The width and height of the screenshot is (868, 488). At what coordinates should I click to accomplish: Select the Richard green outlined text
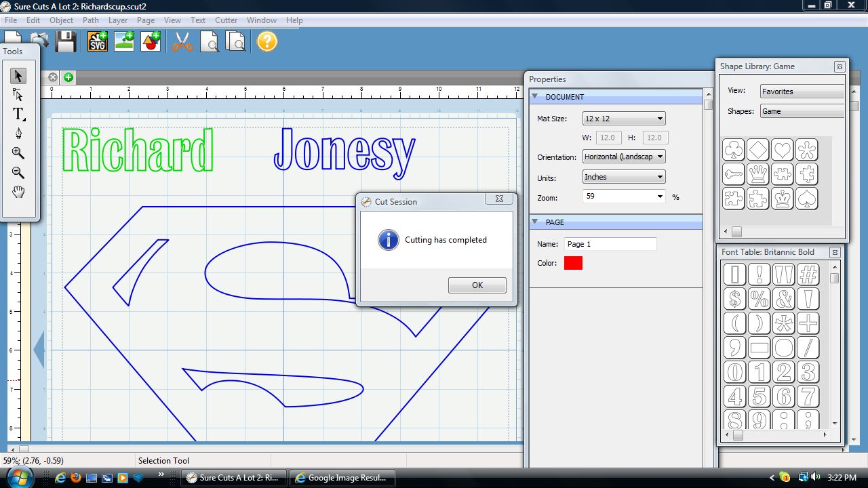click(138, 149)
